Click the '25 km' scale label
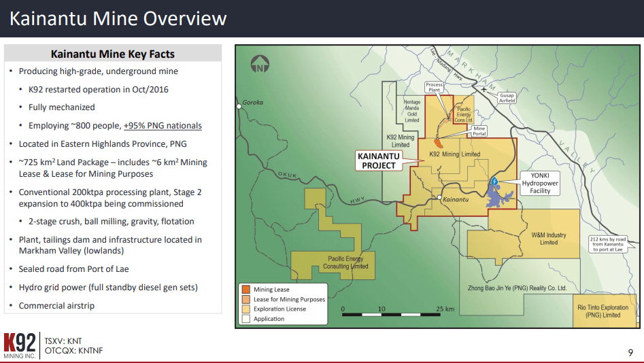The image size is (644, 363). click(445, 309)
